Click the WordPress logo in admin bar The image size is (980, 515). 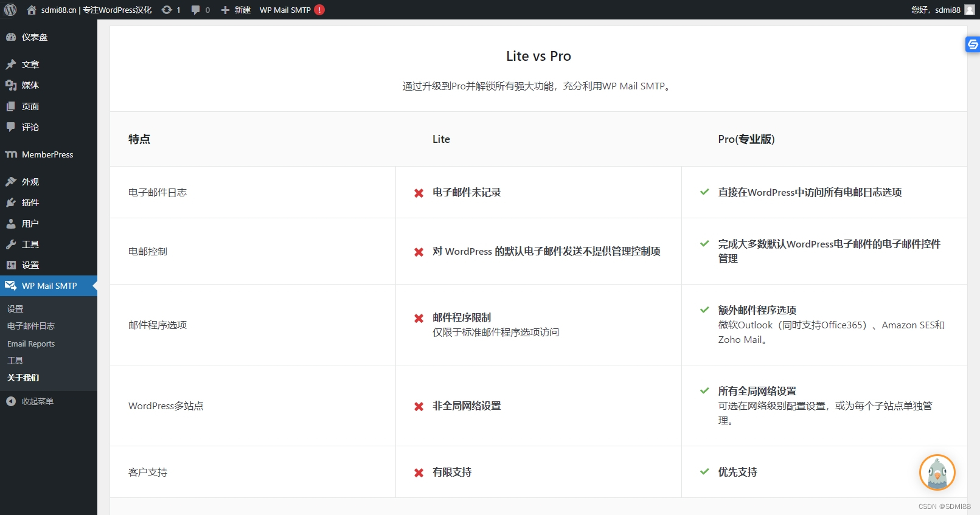tap(10, 10)
